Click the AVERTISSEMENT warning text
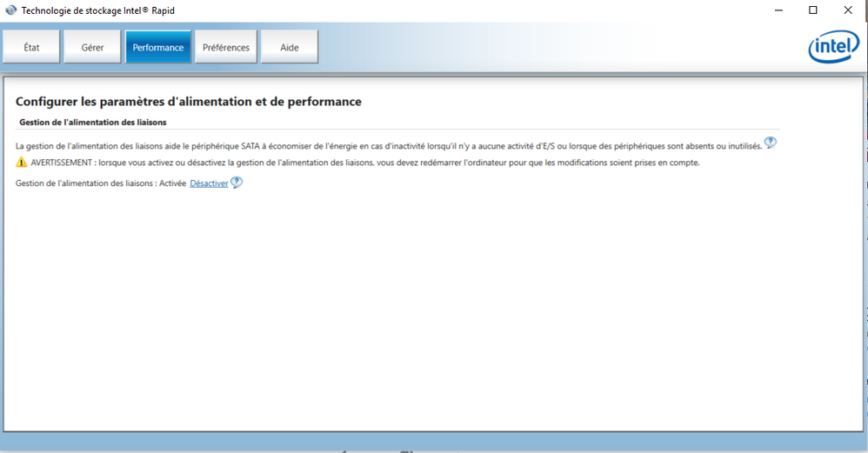The width and height of the screenshot is (868, 453). (x=365, y=163)
